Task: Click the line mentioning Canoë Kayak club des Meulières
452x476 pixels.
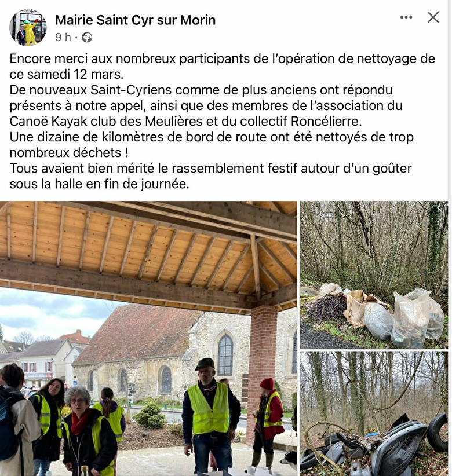Action: [185, 121]
